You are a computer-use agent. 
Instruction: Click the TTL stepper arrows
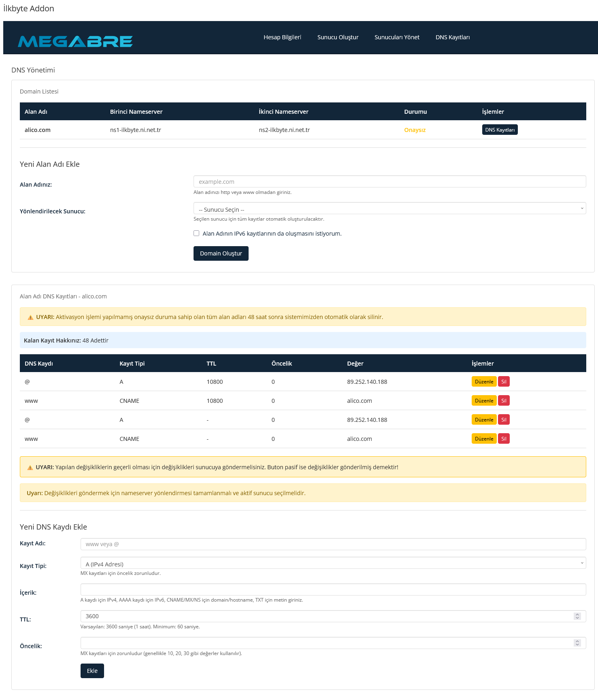[x=577, y=616]
